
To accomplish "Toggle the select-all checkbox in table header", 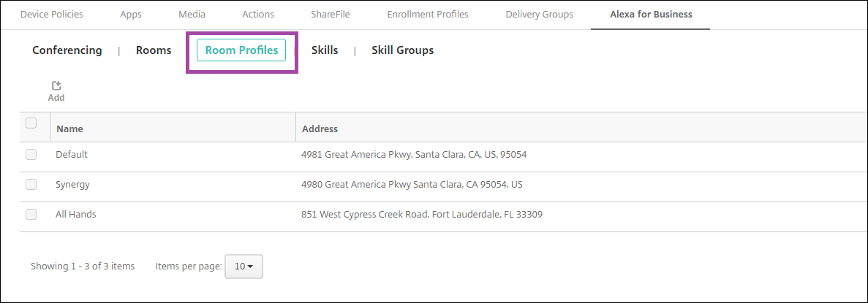I will tap(31, 123).
